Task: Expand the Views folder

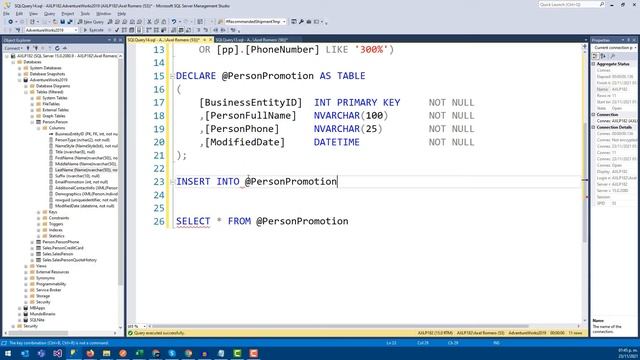Action: point(26,266)
